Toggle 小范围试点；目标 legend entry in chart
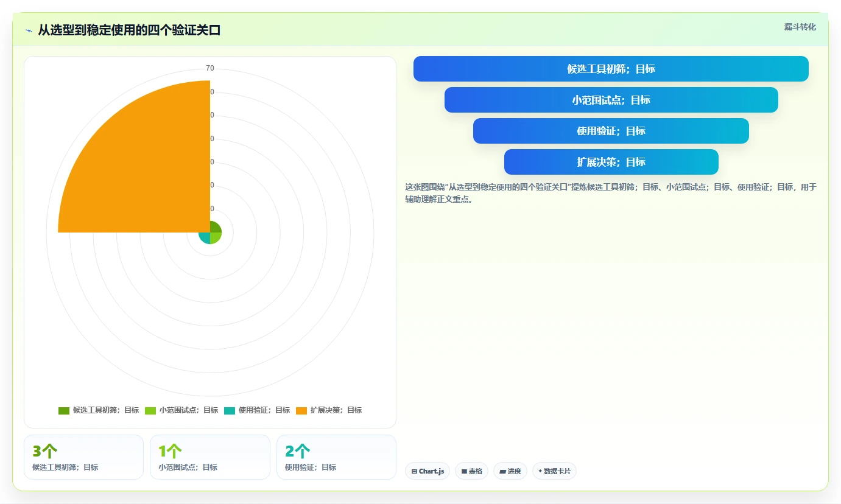Image resolution: width=841 pixels, height=504 pixels. click(x=181, y=410)
